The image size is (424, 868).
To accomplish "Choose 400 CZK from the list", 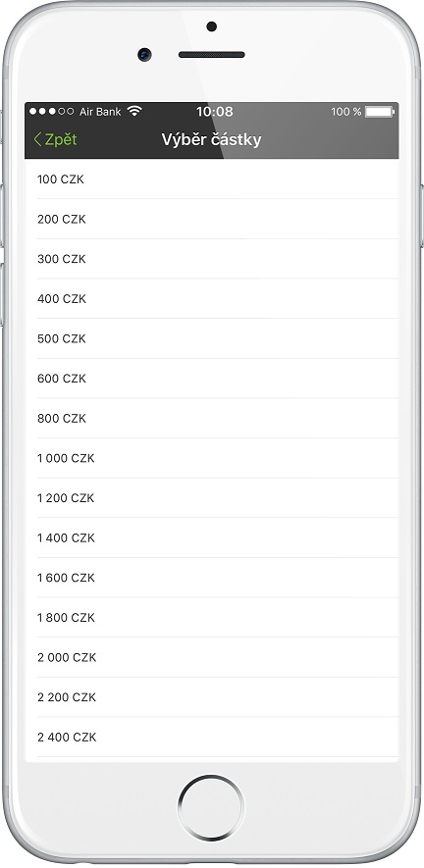I will coord(212,299).
